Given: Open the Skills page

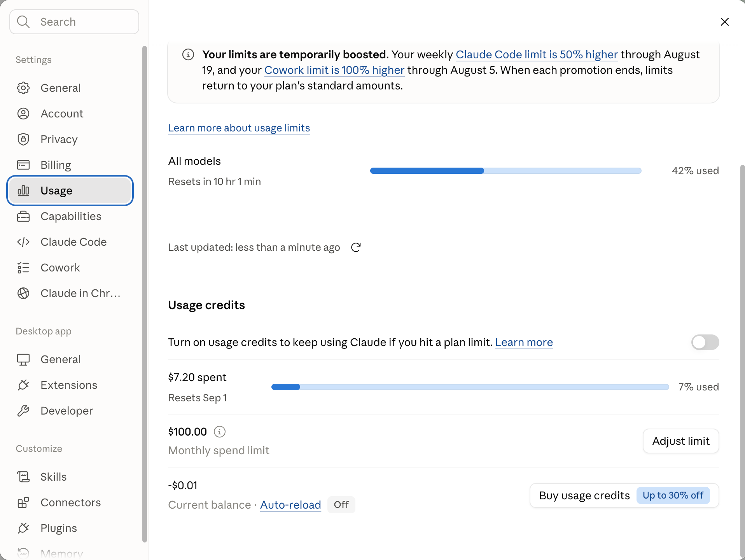Looking at the screenshot, I should click(x=70, y=477).
